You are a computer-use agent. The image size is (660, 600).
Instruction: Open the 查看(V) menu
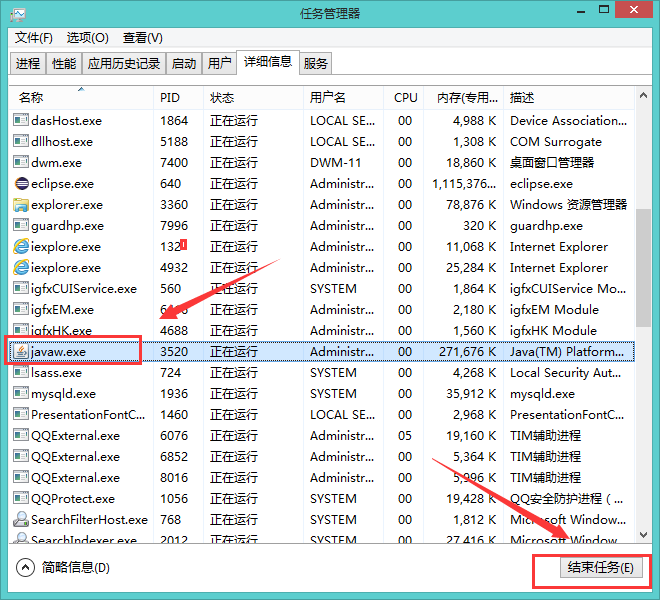point(143,38)
